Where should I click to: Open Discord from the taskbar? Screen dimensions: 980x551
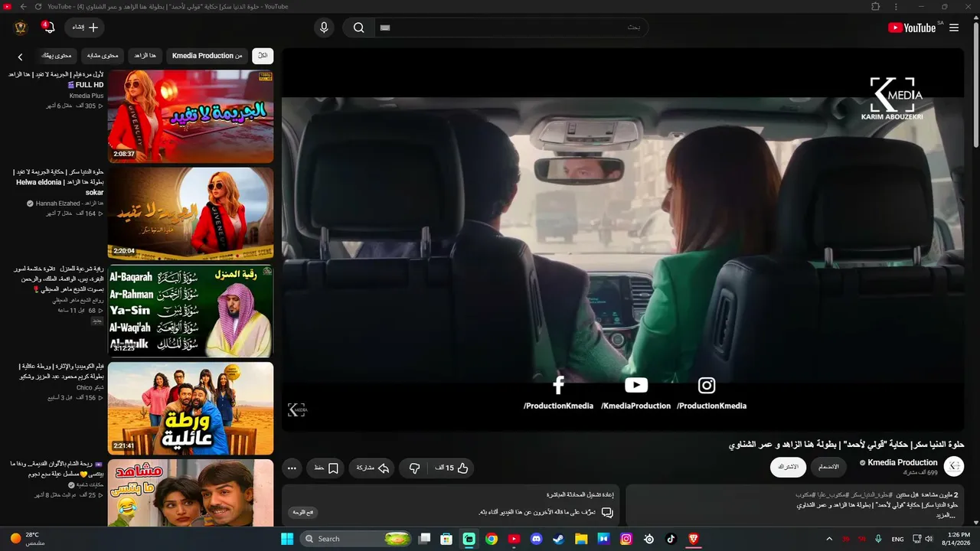[x=536, y=539]
